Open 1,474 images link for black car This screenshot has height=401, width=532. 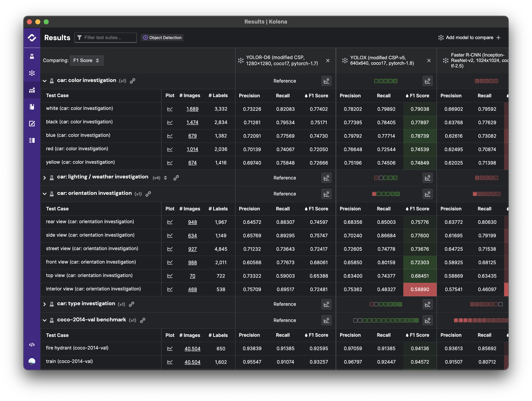(192, 123)
